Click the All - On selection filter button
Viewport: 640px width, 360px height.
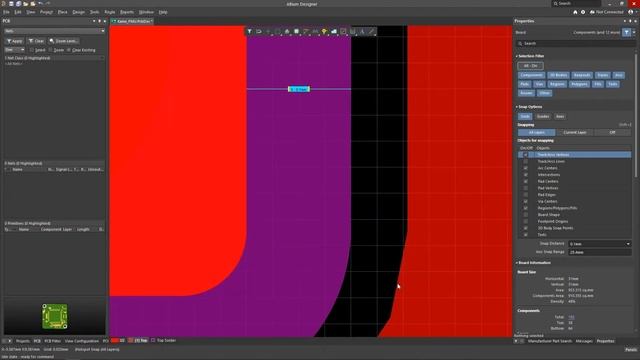[530, 66]
